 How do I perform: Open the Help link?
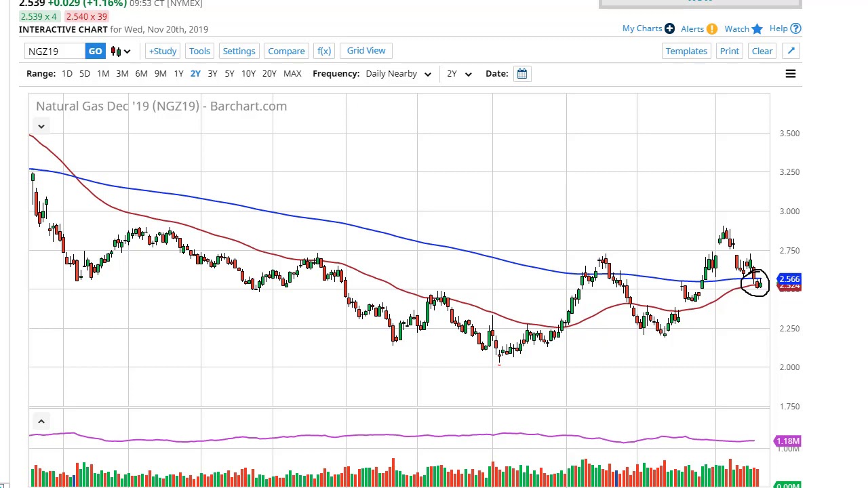[778, 28]
